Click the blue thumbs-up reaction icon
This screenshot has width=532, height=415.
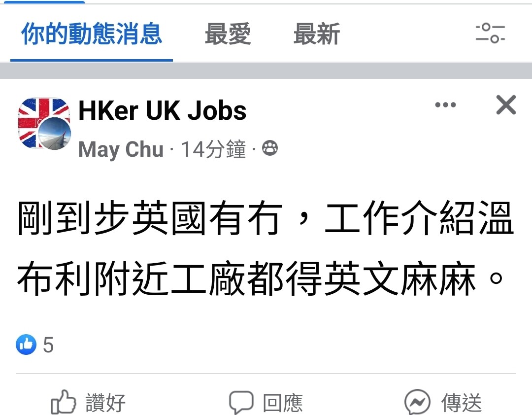point(26,345)
